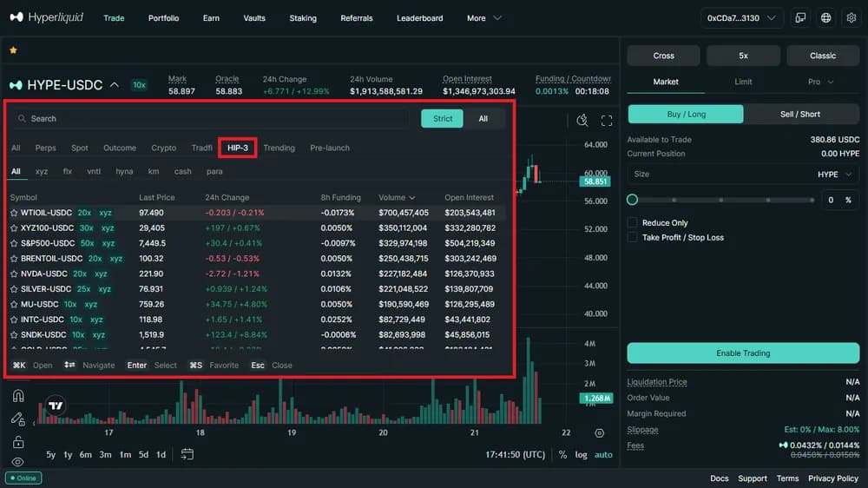Select Buy / Long side

pos(686,114)
